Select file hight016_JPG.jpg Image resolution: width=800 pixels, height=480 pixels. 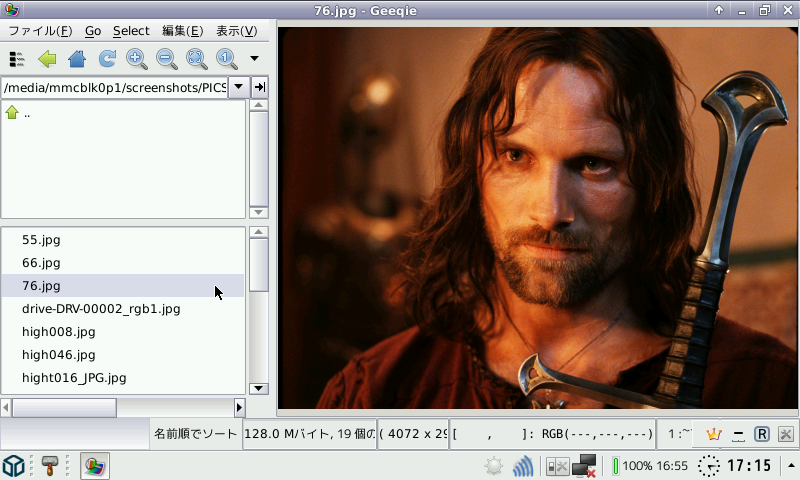coord(122,377)
